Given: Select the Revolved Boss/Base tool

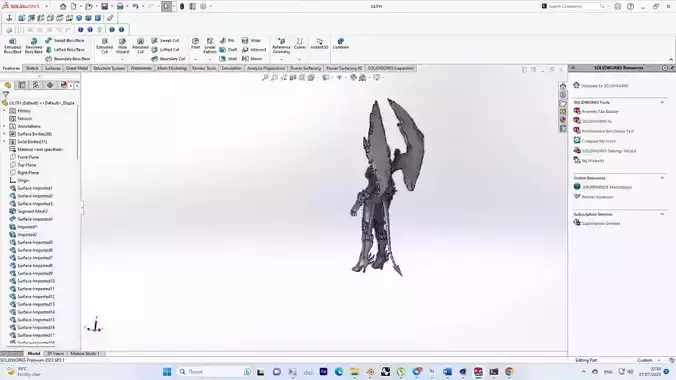Looking at the screenshot, I should pos(34,46).
